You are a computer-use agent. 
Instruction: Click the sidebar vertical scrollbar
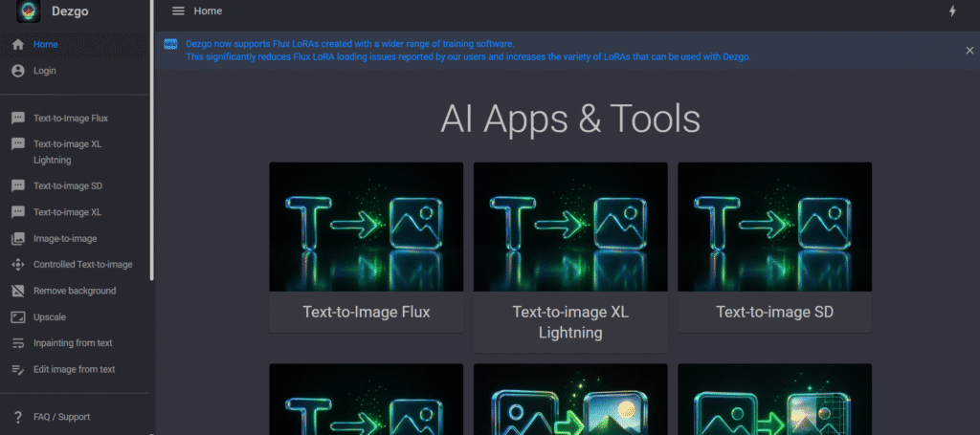[152, 141]
